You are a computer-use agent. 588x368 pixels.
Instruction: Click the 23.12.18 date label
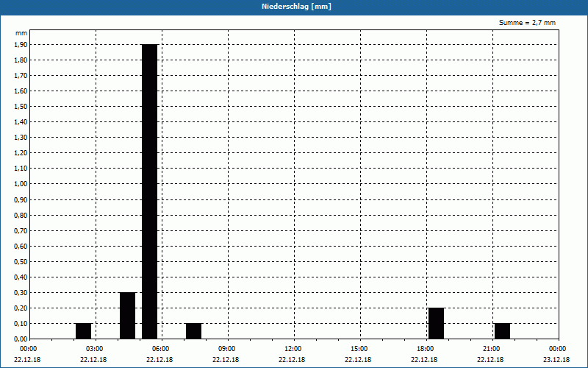(x=556, y=360)
